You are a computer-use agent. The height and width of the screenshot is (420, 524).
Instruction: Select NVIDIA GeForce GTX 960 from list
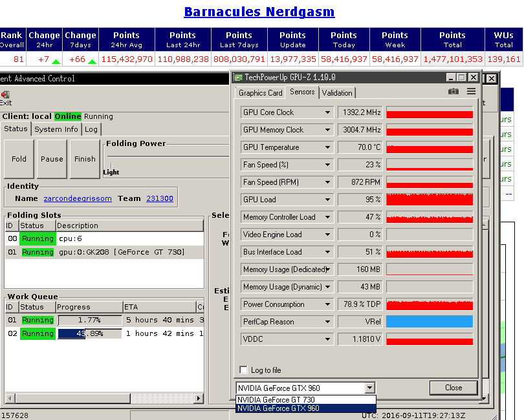click(306, 408)
